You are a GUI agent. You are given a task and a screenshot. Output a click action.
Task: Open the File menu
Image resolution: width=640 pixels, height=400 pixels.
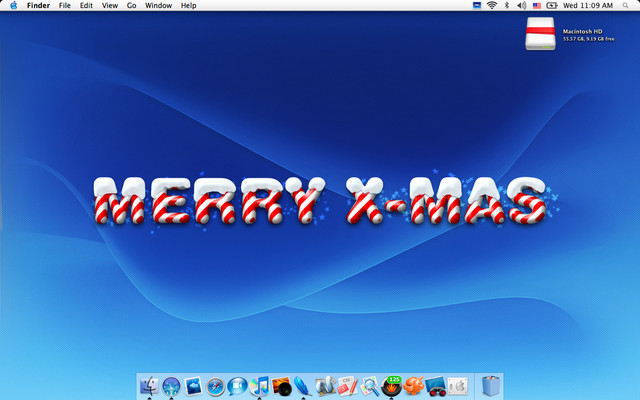64,5
